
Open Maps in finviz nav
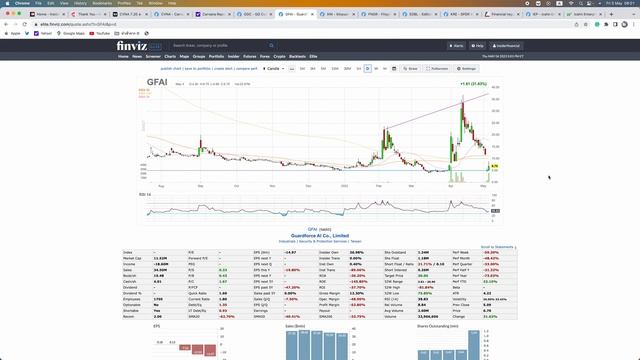pos(184,56)
